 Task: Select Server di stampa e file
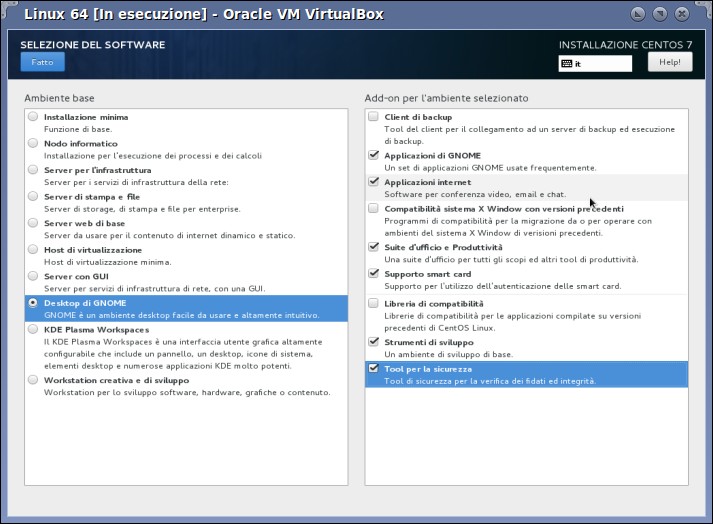click(33, 196)
